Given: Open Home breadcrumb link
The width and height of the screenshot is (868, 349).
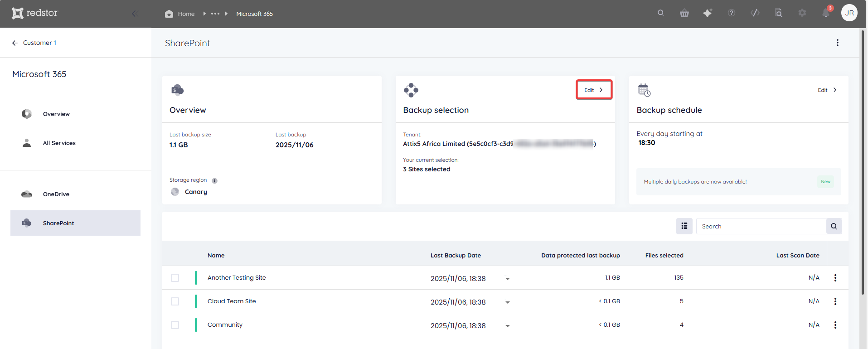Looking at the screenshot, I should click(180, 14).
